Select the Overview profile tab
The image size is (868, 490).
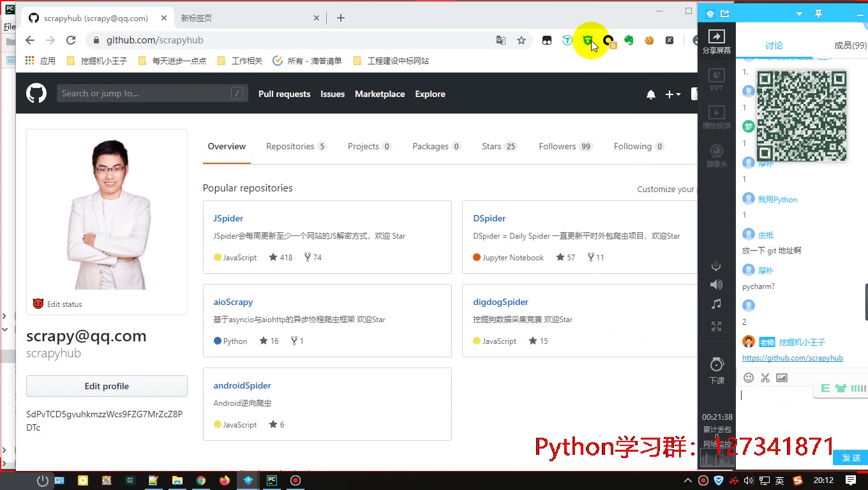pyautogui.click(x=227, y=147)
